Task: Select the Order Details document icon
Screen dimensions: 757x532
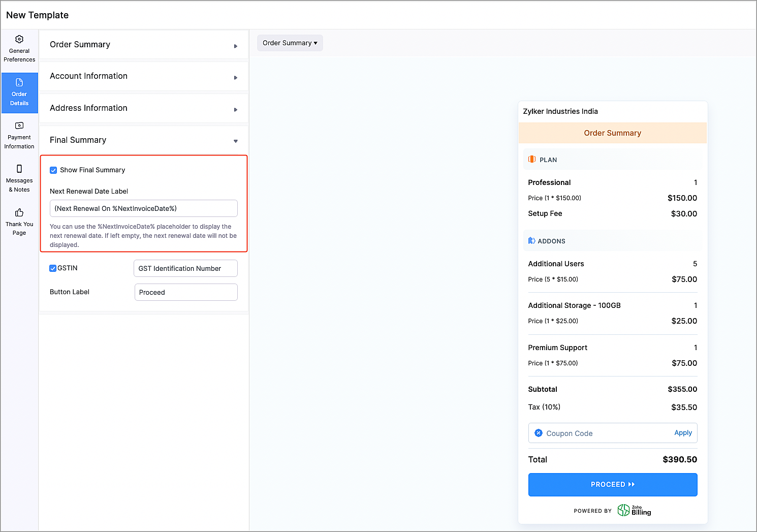Action: point(19,82)
